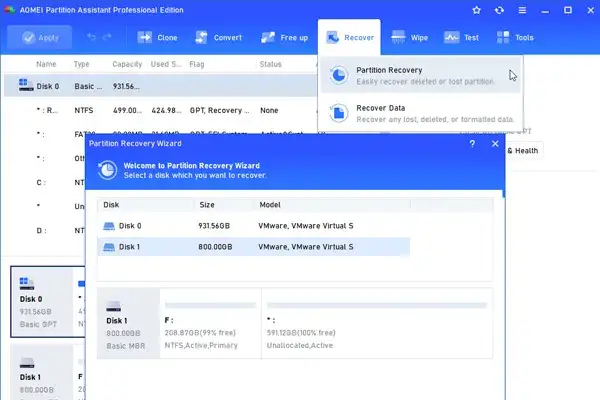Open the Tools menu
This screenshot has width=600, height=400.
[515, 38]
